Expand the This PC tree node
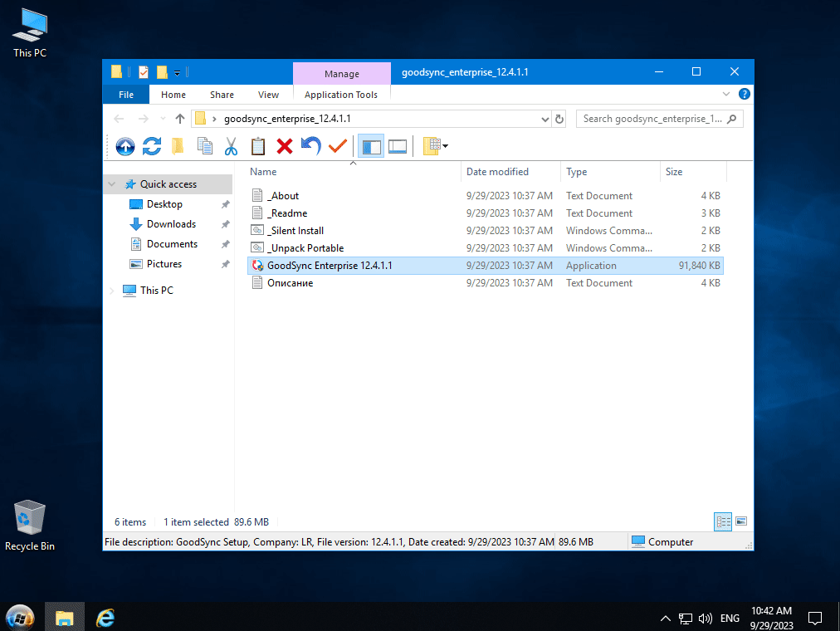Screen dimensions: 840x631 point(111,291)
